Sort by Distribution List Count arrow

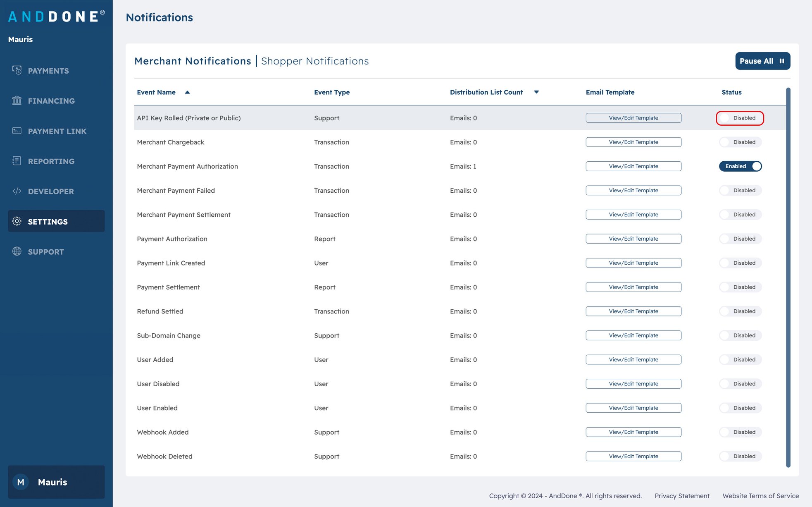(x=536, y=92)
